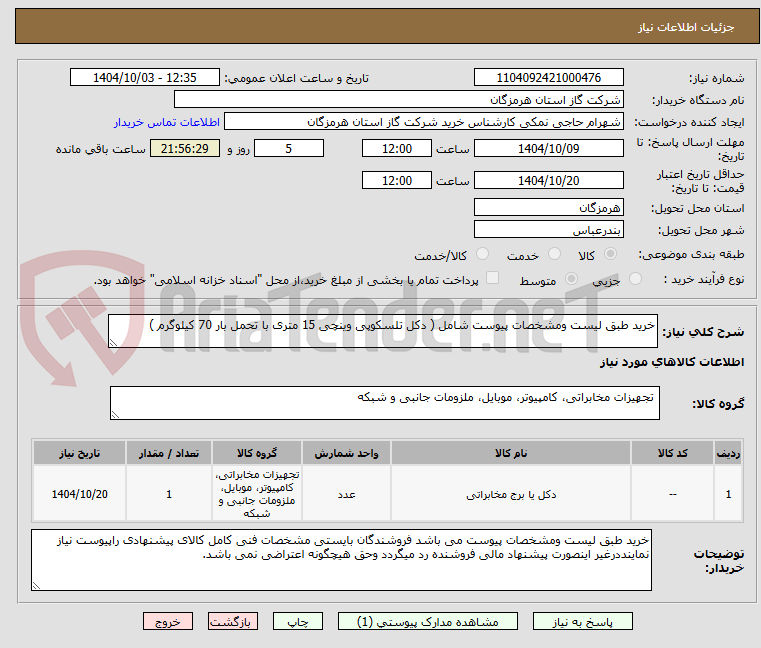
Task: Click the remaining days field showing 5
Action: pos(289,148)
